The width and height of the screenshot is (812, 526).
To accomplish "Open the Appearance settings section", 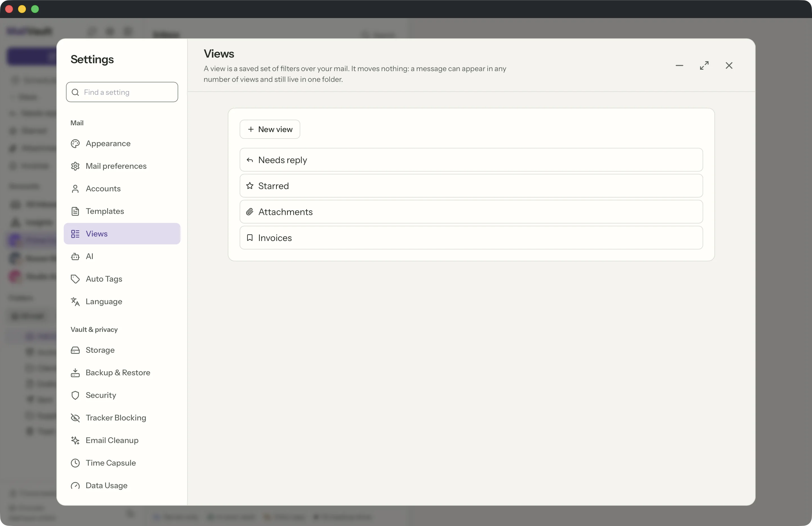I will tap(122, 143).
